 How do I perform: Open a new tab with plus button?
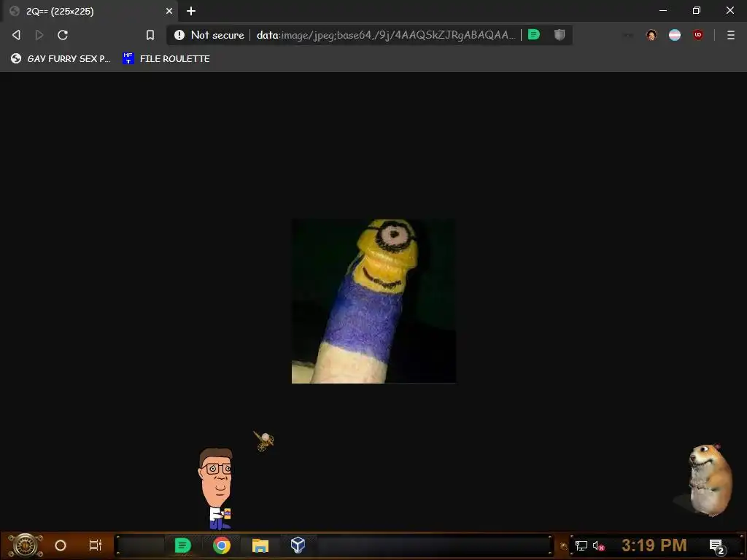[x=191, y=11]
